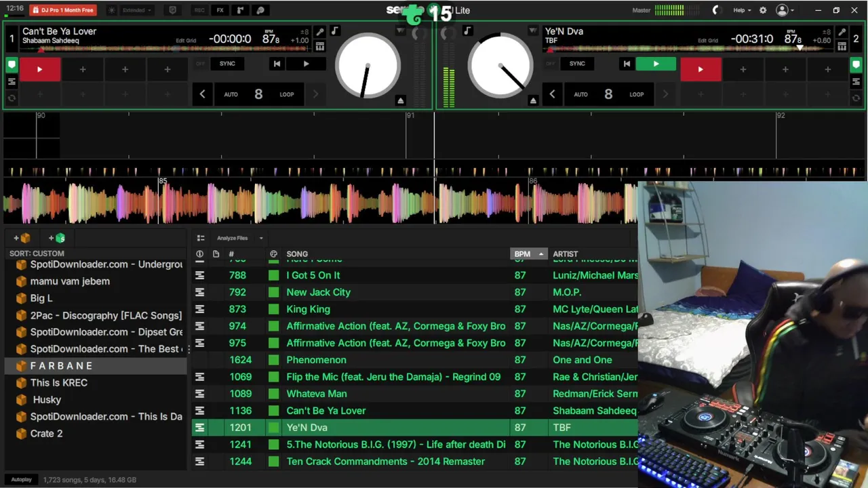Viewport: 868px width, 488px height.
Task: Eject track from deck 1
Action: 401,100
